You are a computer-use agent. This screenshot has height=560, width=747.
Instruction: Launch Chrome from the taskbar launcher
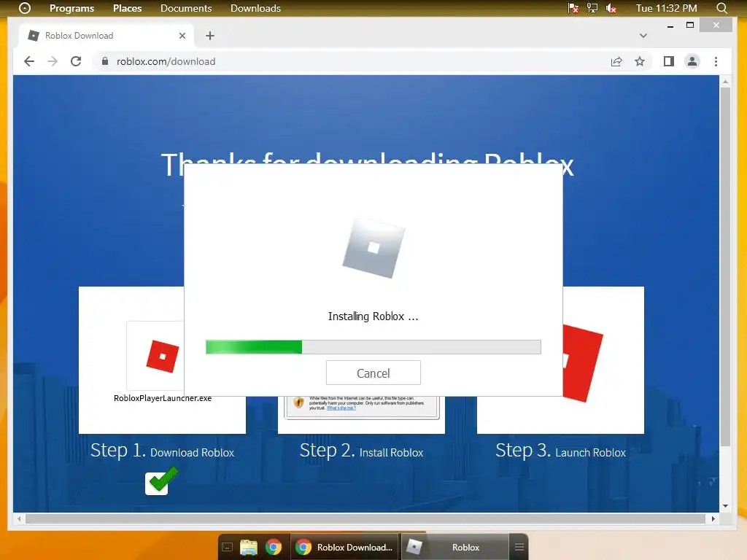click(x=274, y=547)
